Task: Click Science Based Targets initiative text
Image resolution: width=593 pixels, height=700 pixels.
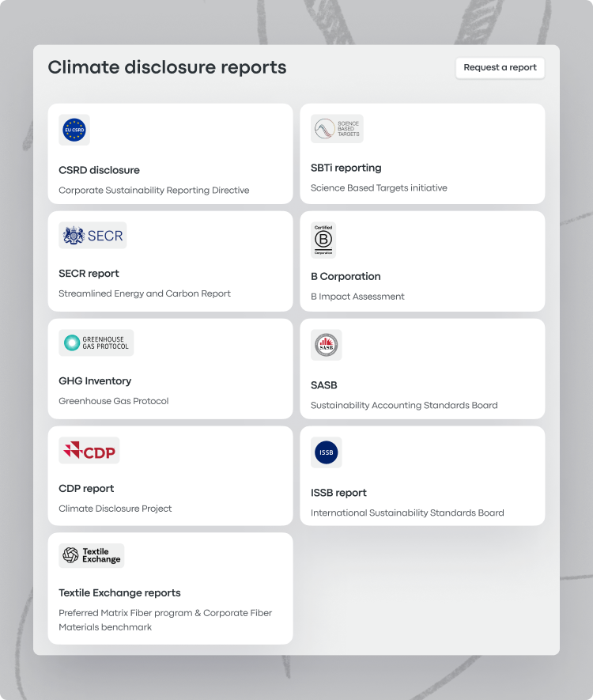Action: (379, 188)
